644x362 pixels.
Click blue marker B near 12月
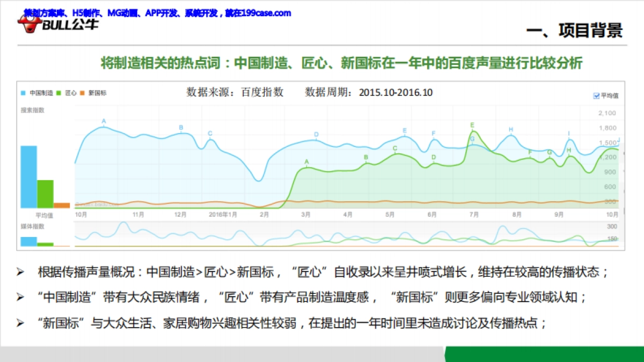pyautogui.click(x=181, y=128)
